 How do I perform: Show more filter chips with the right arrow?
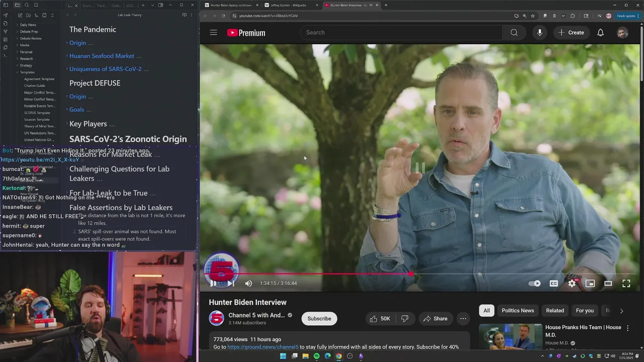[x=621, y=311]
